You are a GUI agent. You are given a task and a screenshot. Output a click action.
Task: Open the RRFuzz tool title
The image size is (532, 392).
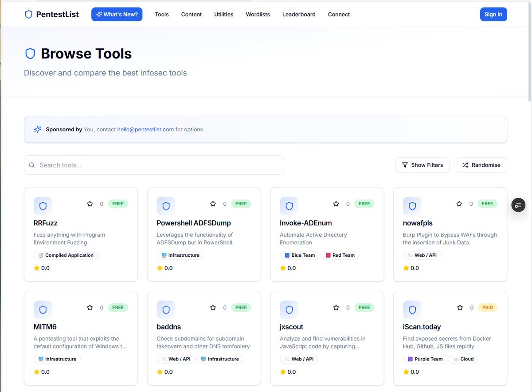coord(46,223)
